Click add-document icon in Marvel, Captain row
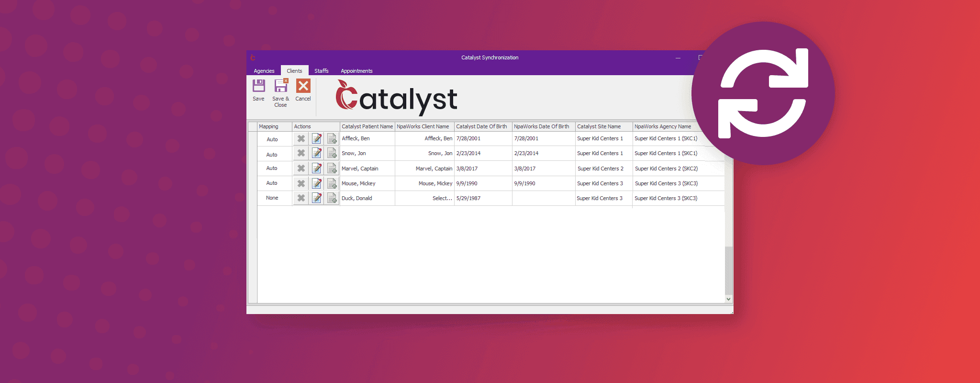 point(332,169)
